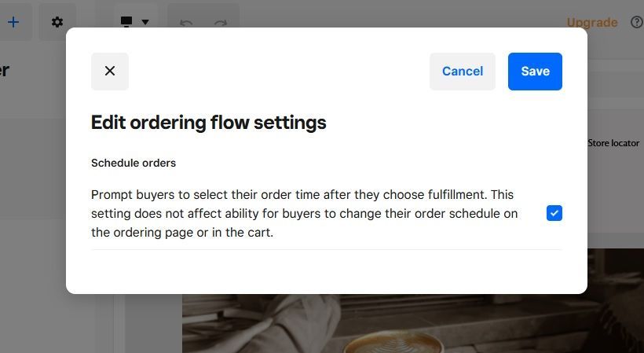Image resolution: width=644 pixels, height=353 pixels.
Task: Expand the device view dropdown arrow
Action: pos(145,23)
